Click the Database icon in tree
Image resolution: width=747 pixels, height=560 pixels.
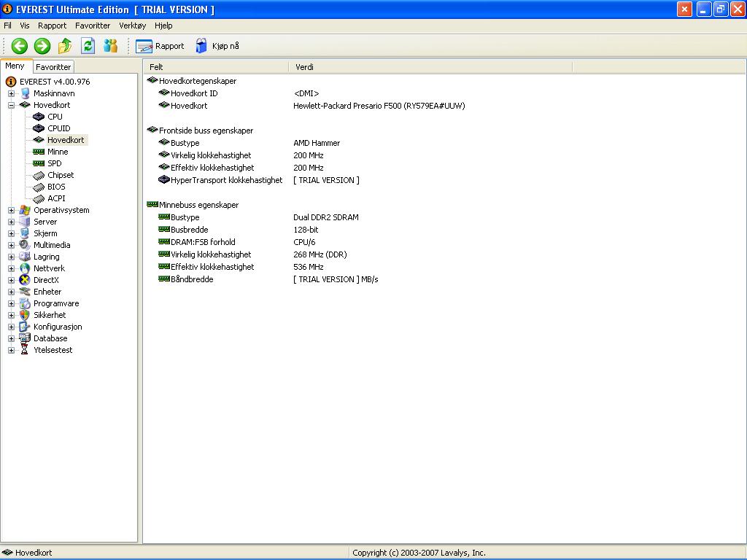tap(25, 338)
